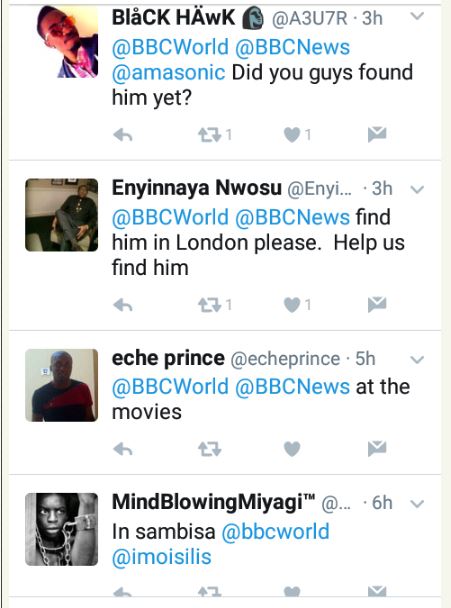
Task: Open the Enyinnaya Nwosu profile name
Action: pos(197,188)
